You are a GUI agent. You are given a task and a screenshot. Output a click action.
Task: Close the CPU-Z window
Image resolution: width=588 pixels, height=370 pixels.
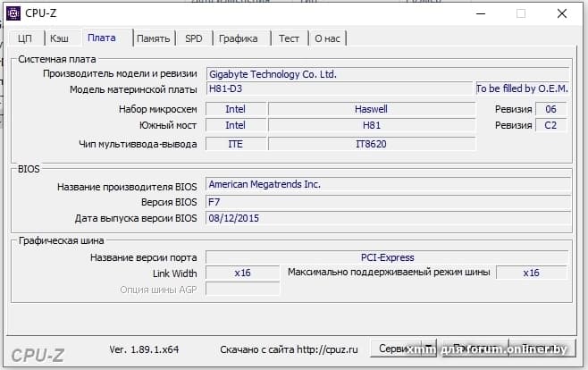tap(562, 14)
